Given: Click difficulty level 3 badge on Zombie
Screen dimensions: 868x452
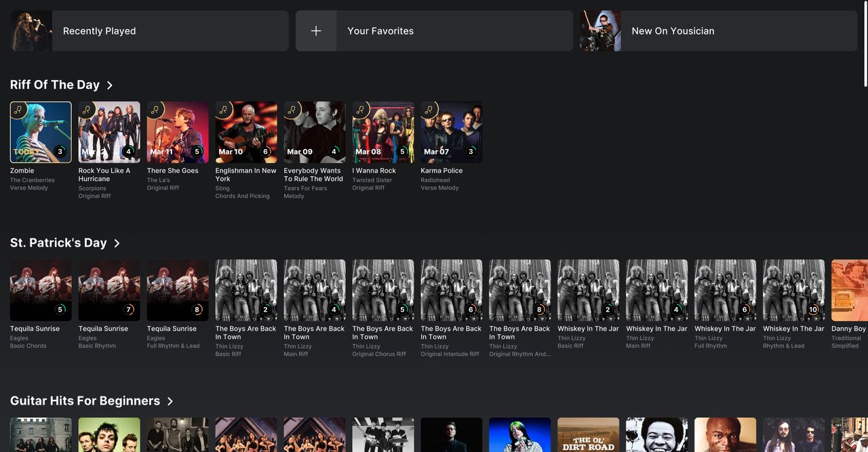Looking at the screenshot, I should 60,151.
